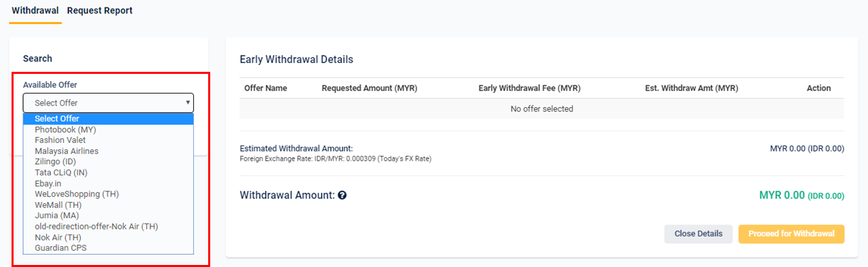The width and height of the screenshot is (868, 267).
Task: Open the Available Offer dropdown arrow
Action: pos(188,103)
